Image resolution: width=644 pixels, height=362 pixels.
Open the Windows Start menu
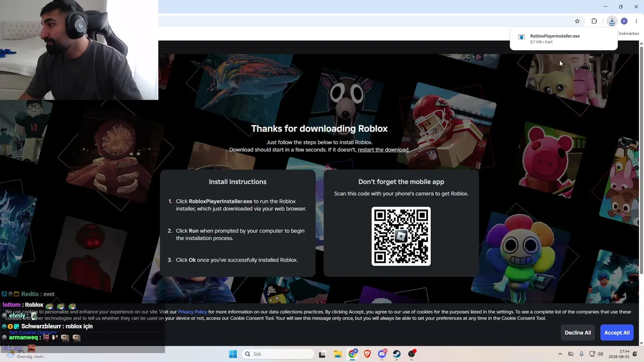tap(233, 354)
